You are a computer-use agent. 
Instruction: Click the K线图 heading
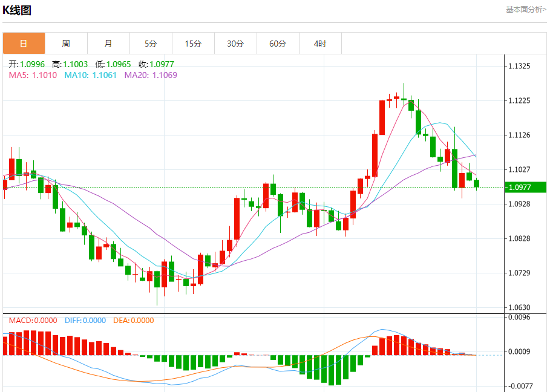pyautogui.click(x=17, y=10)
